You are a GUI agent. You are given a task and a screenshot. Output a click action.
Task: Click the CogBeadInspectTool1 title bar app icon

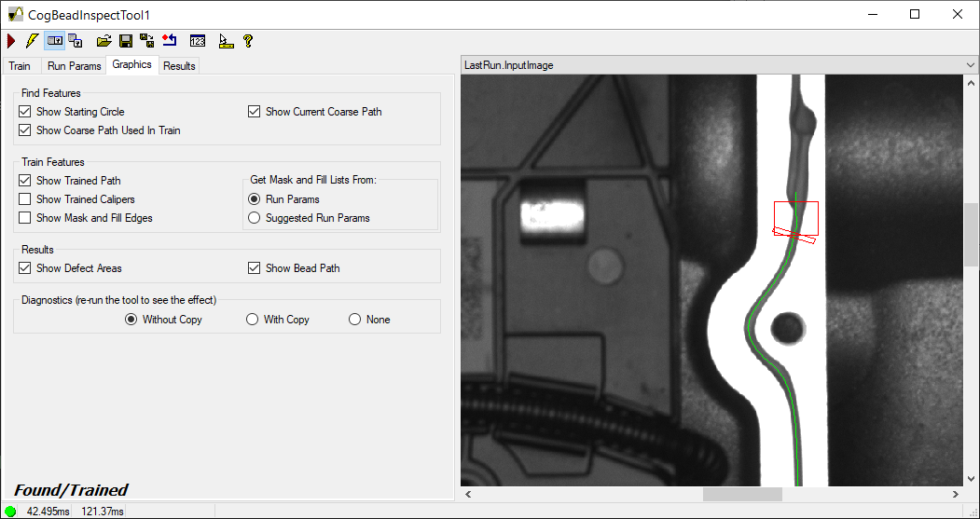click(x=16, y=14)
